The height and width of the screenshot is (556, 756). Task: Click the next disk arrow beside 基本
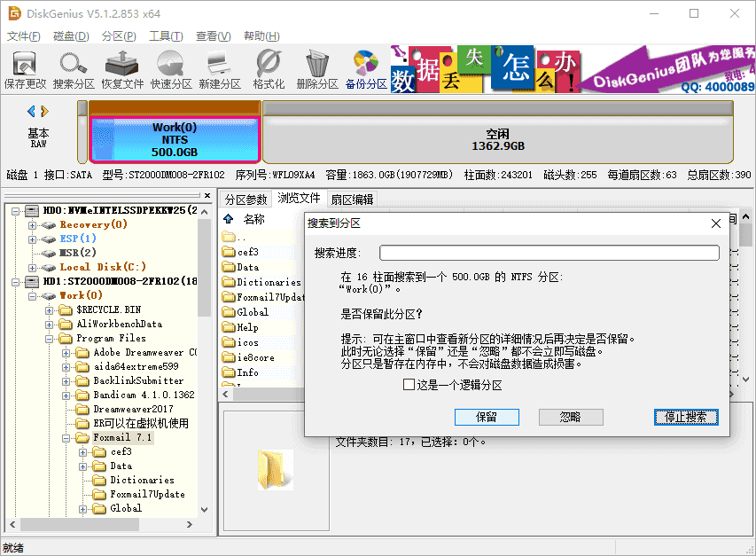44,111
